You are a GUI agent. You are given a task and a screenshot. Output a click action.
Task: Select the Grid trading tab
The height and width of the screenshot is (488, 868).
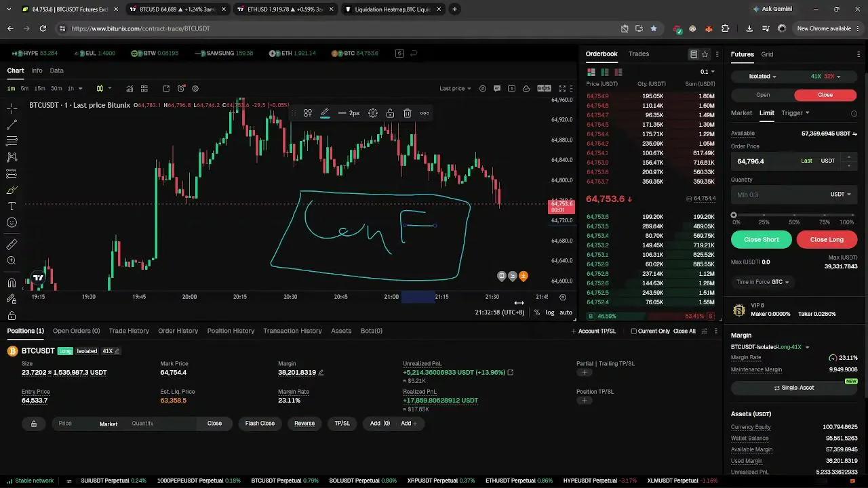767,54
